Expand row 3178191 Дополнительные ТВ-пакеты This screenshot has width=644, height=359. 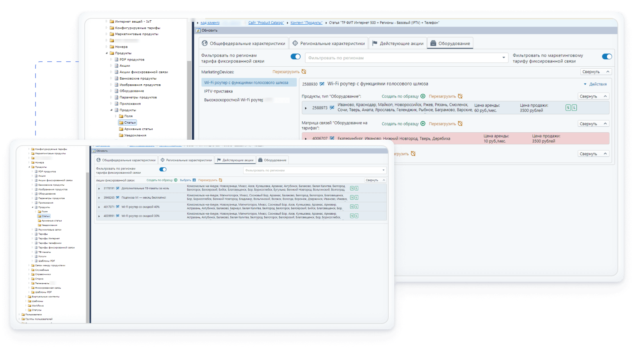click(99, 188)
